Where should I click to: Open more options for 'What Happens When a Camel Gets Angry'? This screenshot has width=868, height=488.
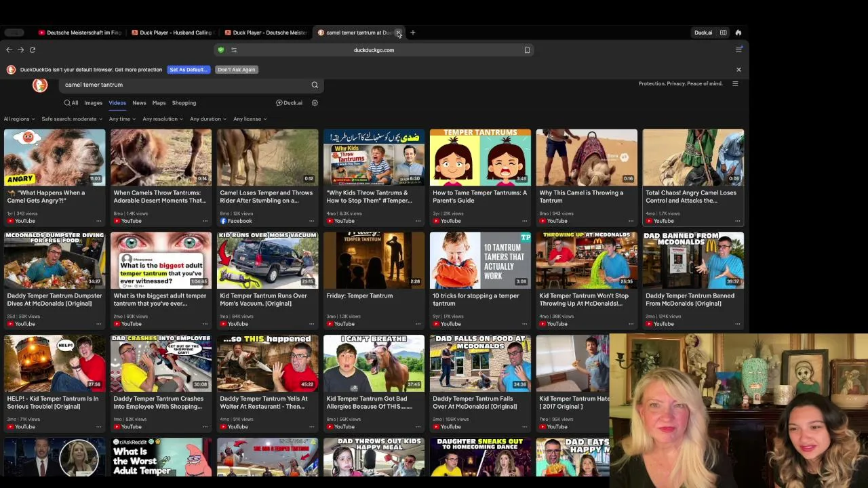pyautogui.click(x=98, y=221)
